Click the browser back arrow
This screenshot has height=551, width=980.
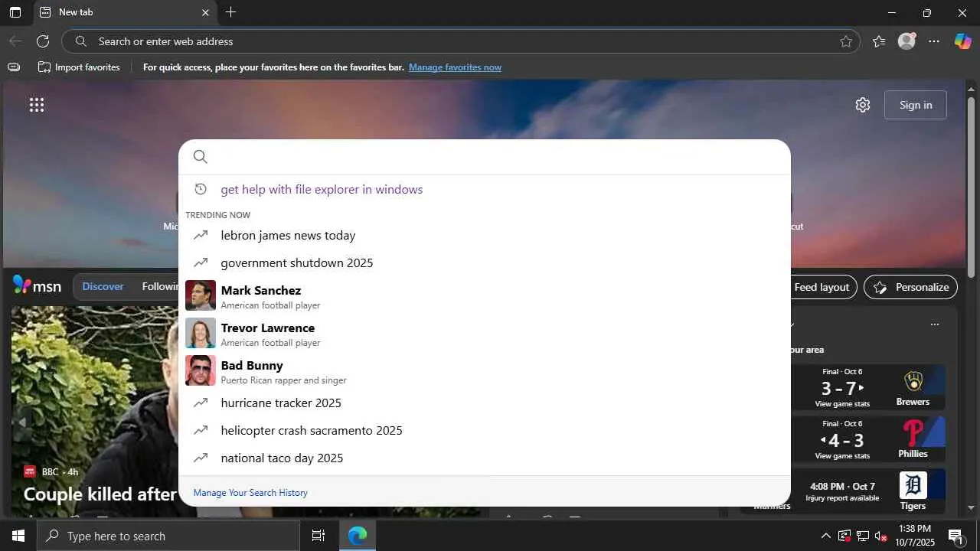(x=15, y=41)
